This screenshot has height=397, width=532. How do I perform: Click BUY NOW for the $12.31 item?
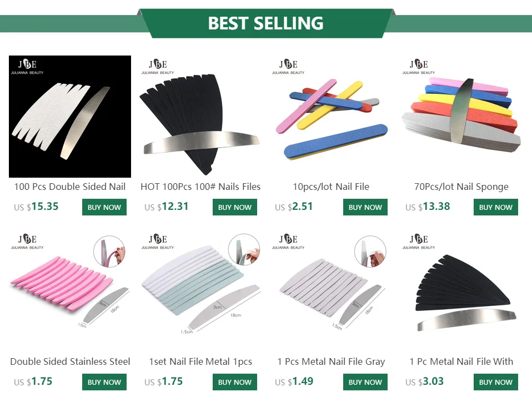click(x=235, y=207)
